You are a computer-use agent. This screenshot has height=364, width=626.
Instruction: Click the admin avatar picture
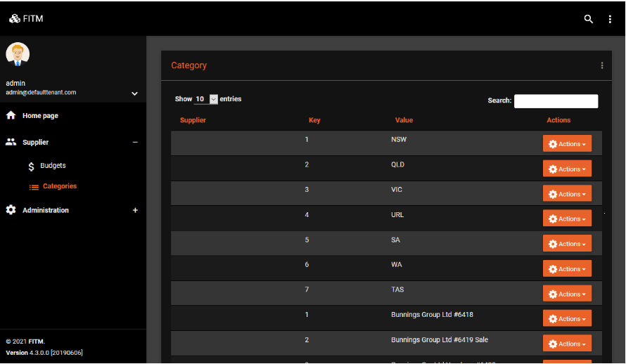(18, 54)
